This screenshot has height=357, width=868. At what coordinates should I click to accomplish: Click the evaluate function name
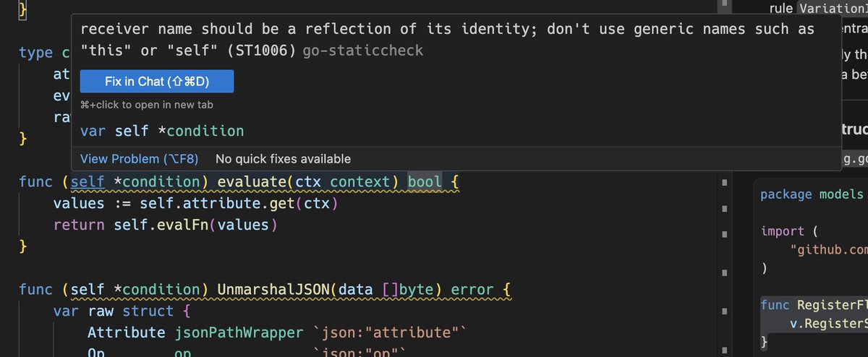(x=252, y=183)
